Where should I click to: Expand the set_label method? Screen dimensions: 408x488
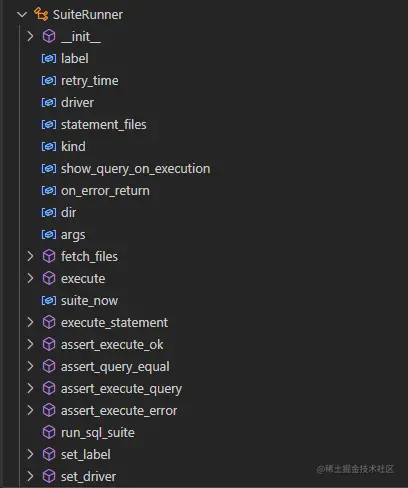pos(30,454)
